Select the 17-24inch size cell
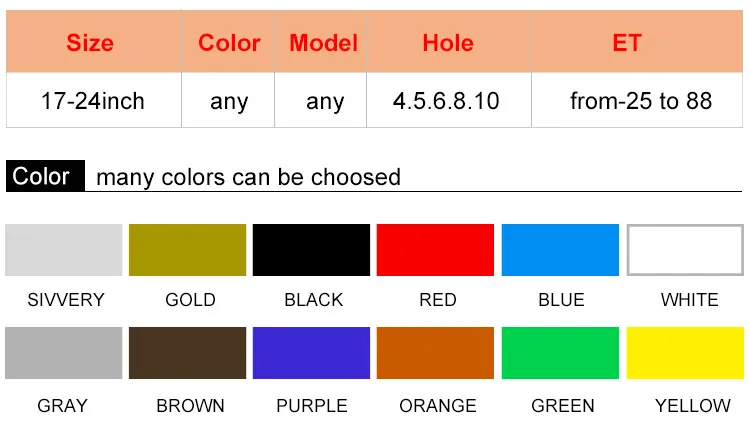The width and height of the screenshot is (750, 446). tap(94, 100)
